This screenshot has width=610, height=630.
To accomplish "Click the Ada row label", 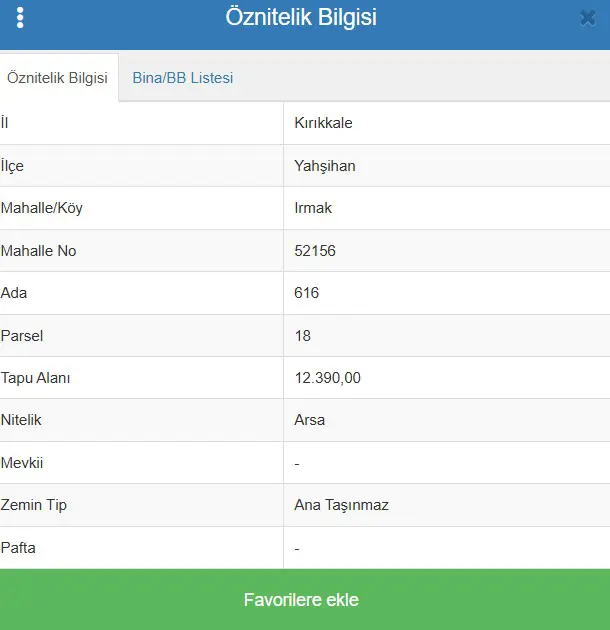I will 14,293.
